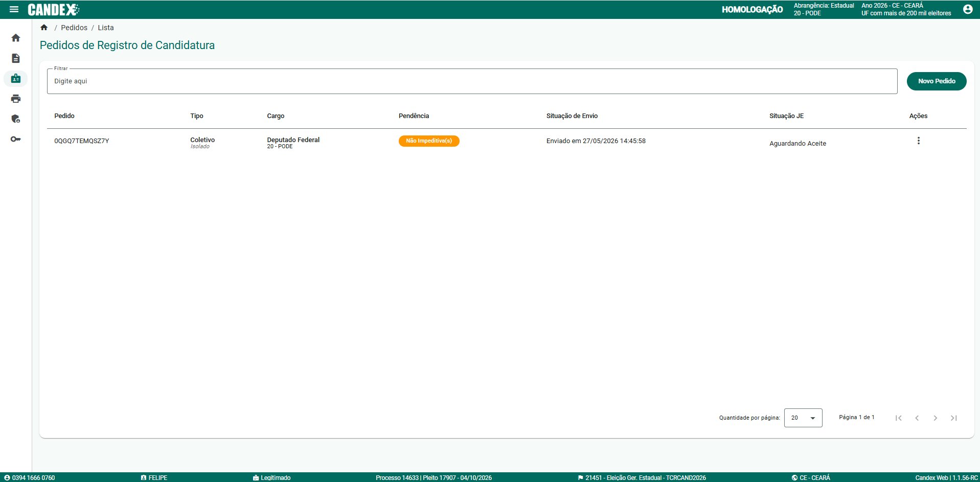Go to the previous page
The image size is (980, 482).
(917, 418)
